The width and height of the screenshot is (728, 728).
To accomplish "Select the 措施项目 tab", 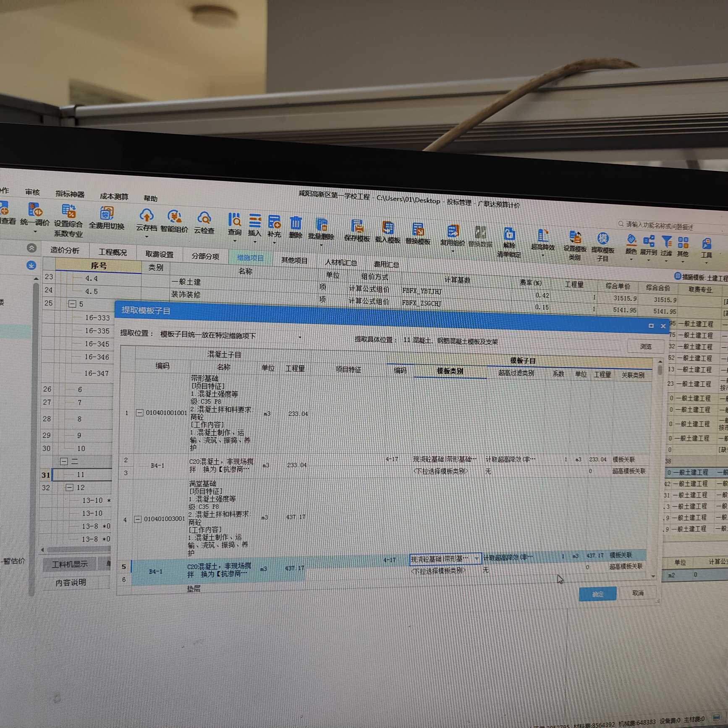I will [x=250, y=258].
